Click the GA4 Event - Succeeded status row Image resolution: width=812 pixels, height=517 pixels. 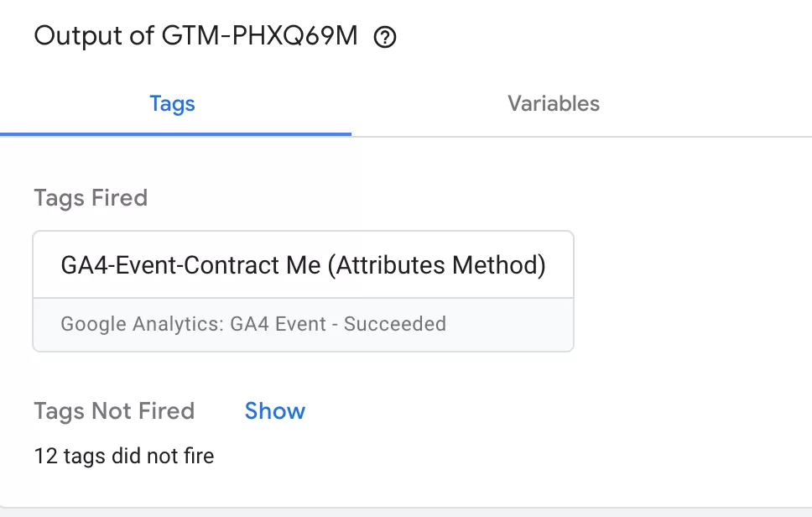coord(304,324)
